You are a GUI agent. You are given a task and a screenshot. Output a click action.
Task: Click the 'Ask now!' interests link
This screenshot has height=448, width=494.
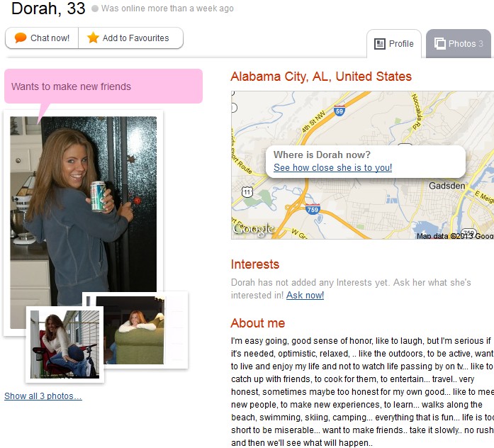click(305, 295)
